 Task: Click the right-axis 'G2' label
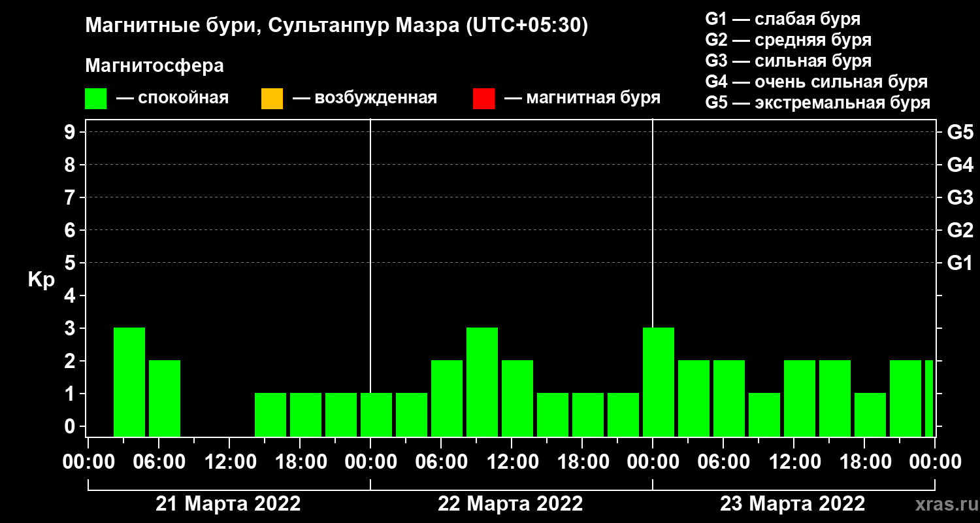point(960,230)
